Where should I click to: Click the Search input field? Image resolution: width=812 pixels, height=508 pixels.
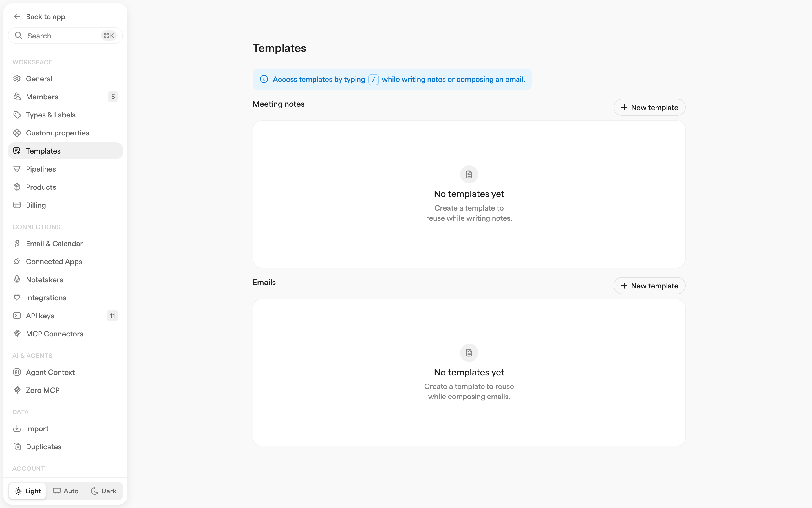tap(65, 36)
